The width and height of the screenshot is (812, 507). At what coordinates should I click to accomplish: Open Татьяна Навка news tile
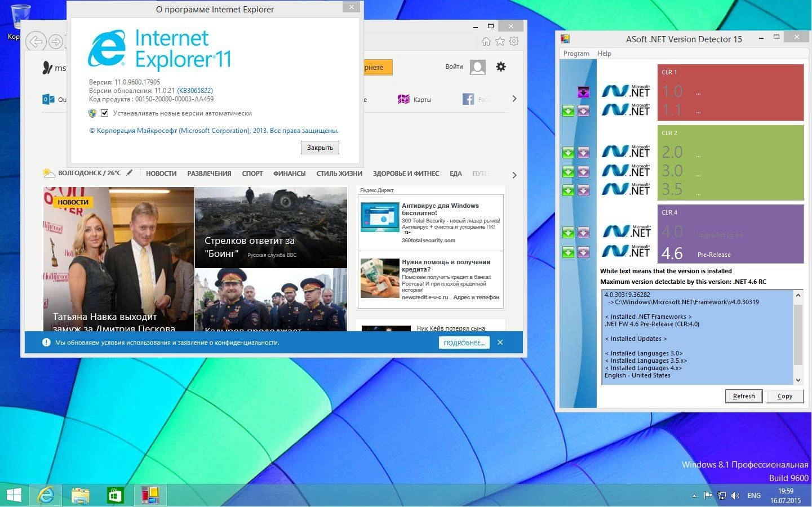pyautogui.click(x=119, y=259)
